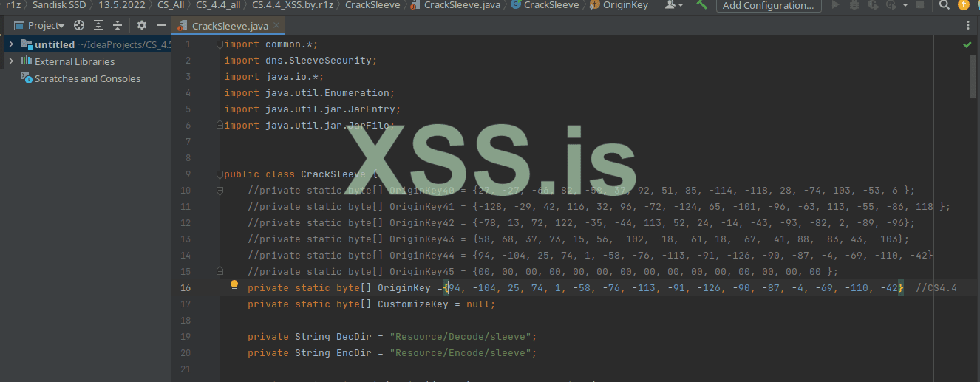Click r1z breadcrumb in navigation bar
This screenshot has height=382, width=980.
pos(13,5)
